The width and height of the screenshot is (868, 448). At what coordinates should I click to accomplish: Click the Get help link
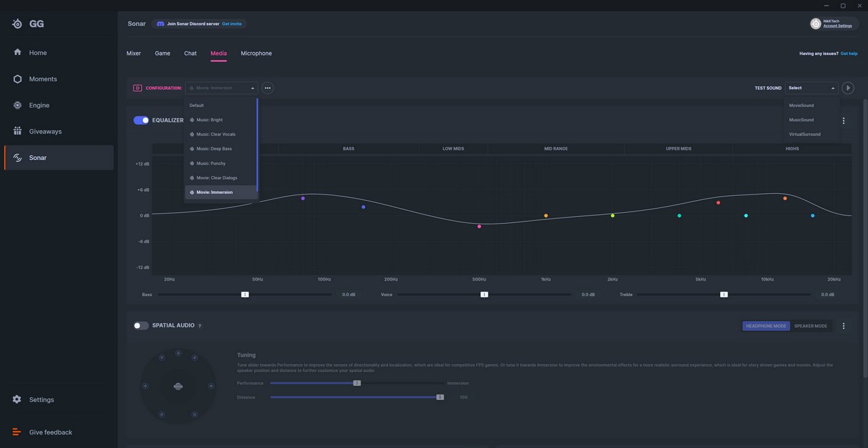849,54
